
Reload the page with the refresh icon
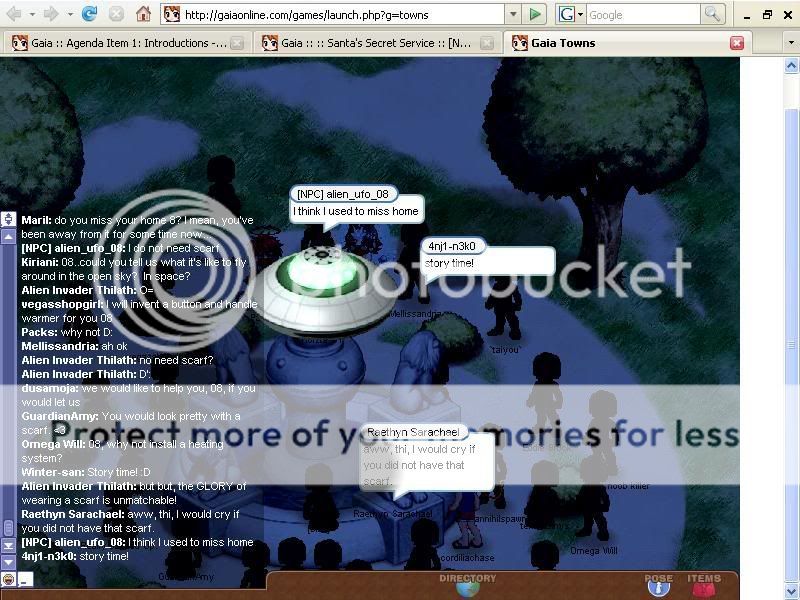pyautogui.click(x=90, y=14)
